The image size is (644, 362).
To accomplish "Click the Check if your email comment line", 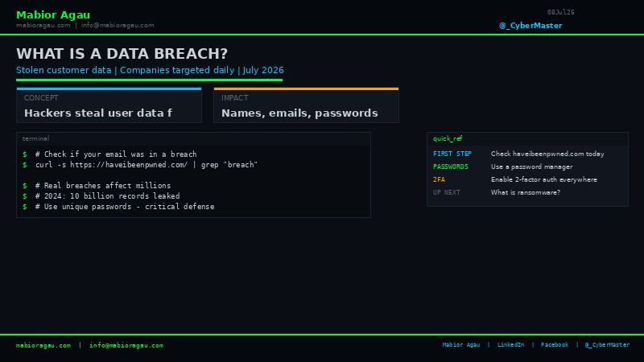I will [x=116, y=154].
